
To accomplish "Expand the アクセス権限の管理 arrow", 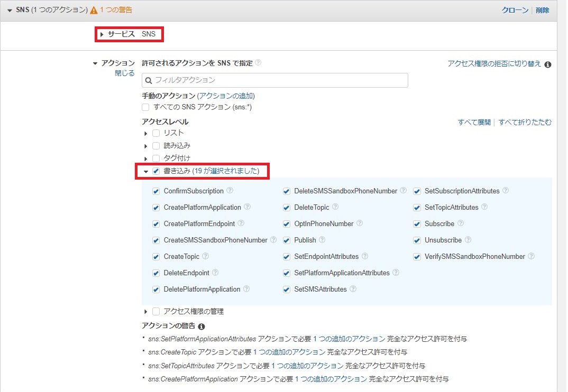I will pyautogui.click(x=145, y=312).
